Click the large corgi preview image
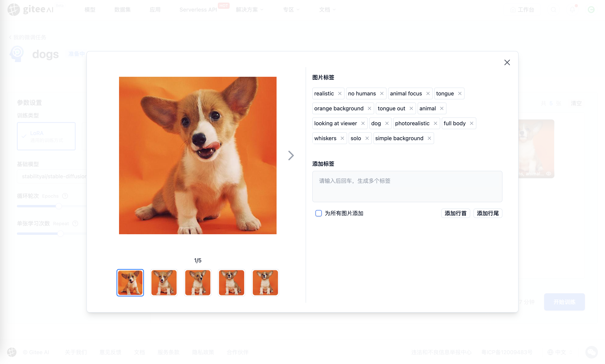The height and width of the screenshot is (364, 605). 198,155
